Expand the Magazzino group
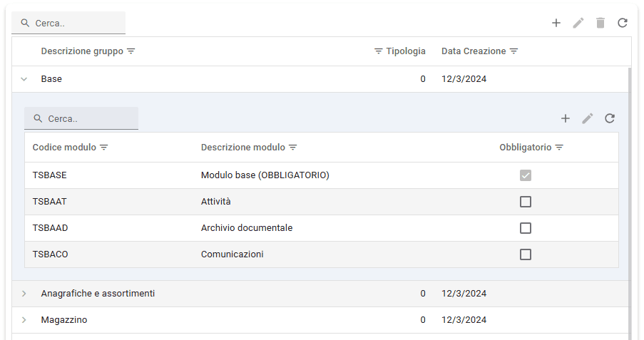The image size is (644, 340). click(24, 320)
